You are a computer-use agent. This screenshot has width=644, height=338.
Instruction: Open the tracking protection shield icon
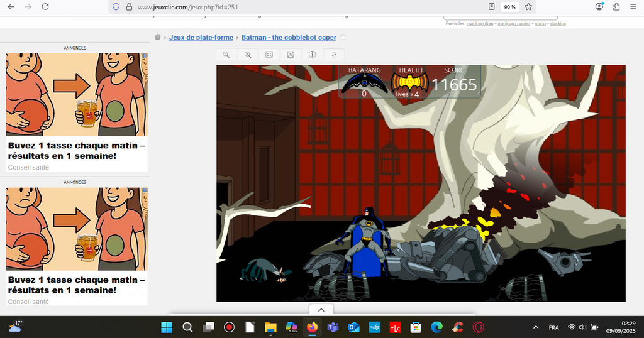[x=116, y=7]
